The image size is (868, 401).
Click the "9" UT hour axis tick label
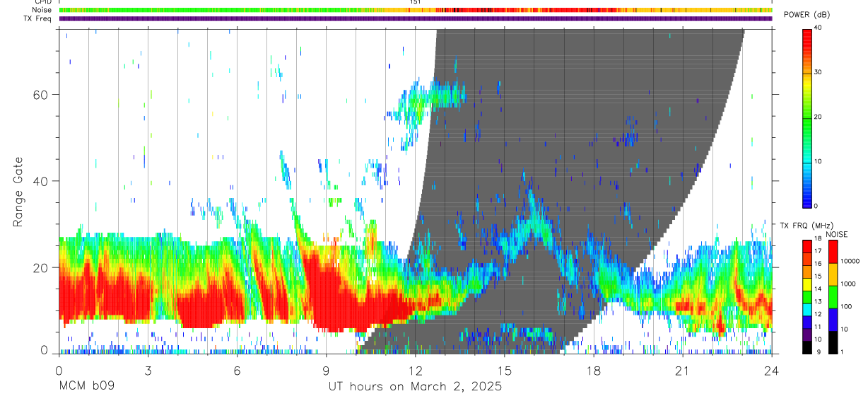pyautogui.click(x=326, y=371)
